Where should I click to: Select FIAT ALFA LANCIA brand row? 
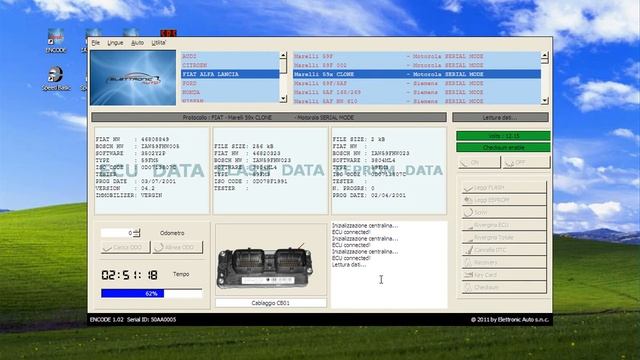230,74
